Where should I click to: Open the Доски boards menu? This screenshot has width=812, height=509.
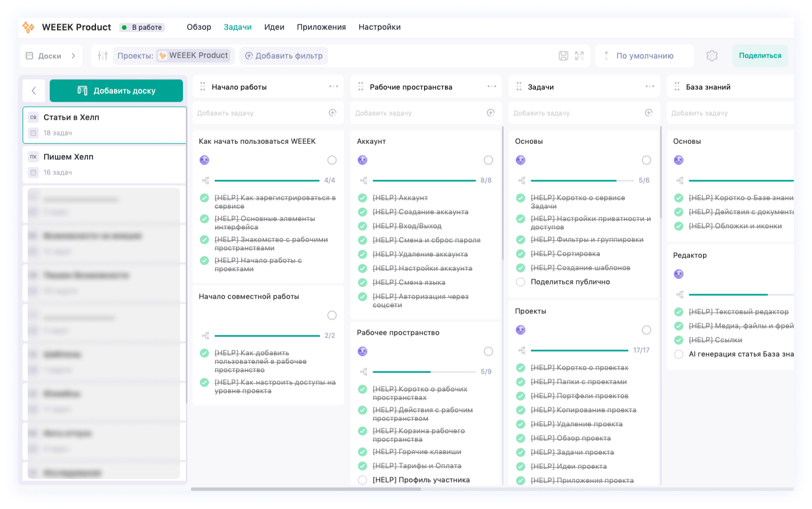51,56
